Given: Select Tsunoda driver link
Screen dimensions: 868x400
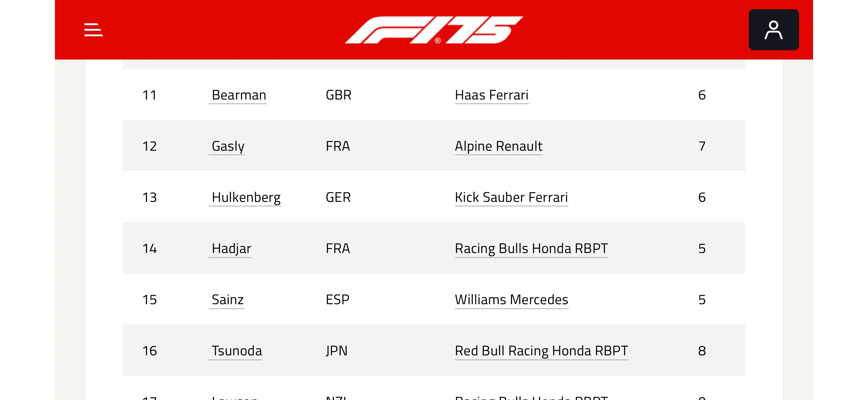Looking at the screenshot, I should click(237, 351).
